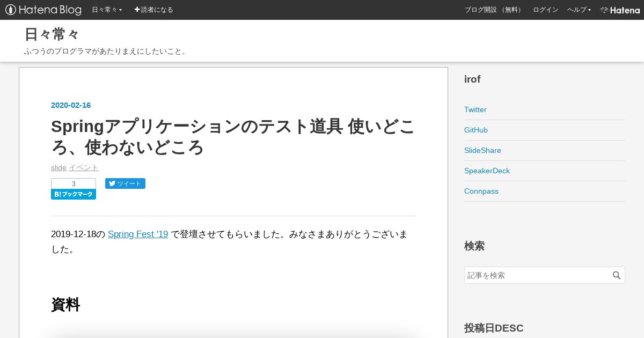Open ブログ開設（無料）link
Viewport: 644px width, 338px height.
pos(494,10)
